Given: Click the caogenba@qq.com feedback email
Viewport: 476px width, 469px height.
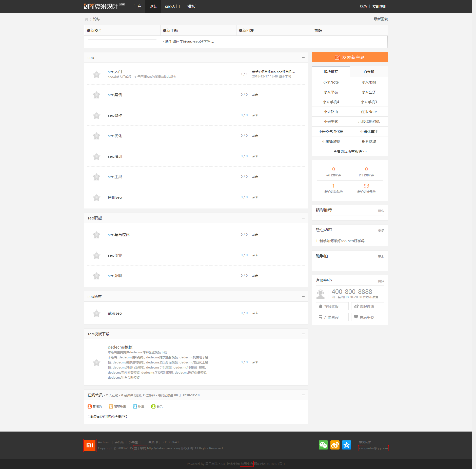Looking at the screenshot, I should click(x=373, y=448).
